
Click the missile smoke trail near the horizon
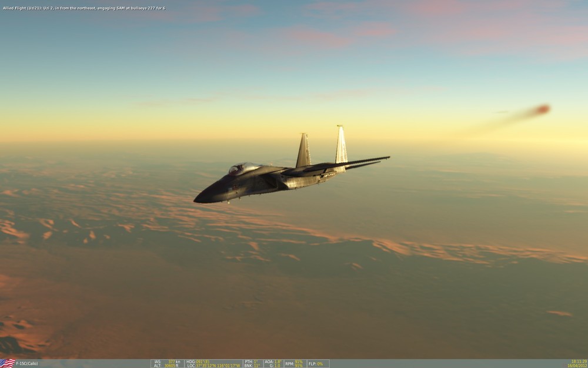tap(516, 117)
